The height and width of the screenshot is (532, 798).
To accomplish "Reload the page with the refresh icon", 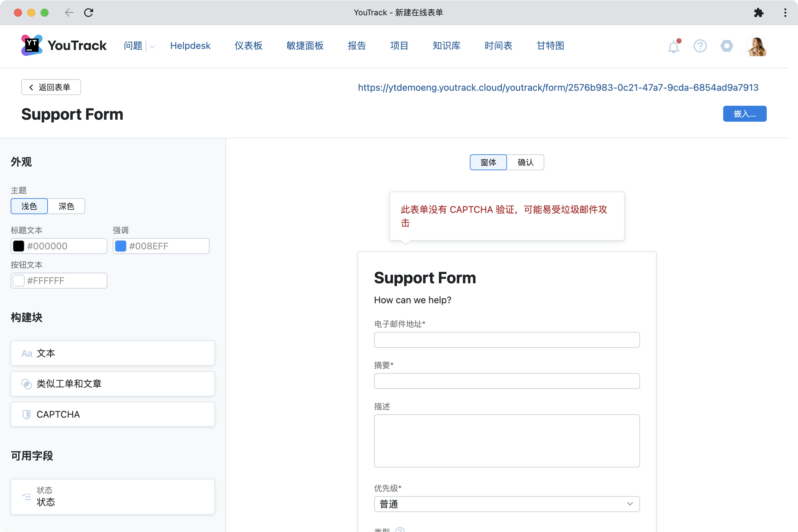I will (88, 13).
